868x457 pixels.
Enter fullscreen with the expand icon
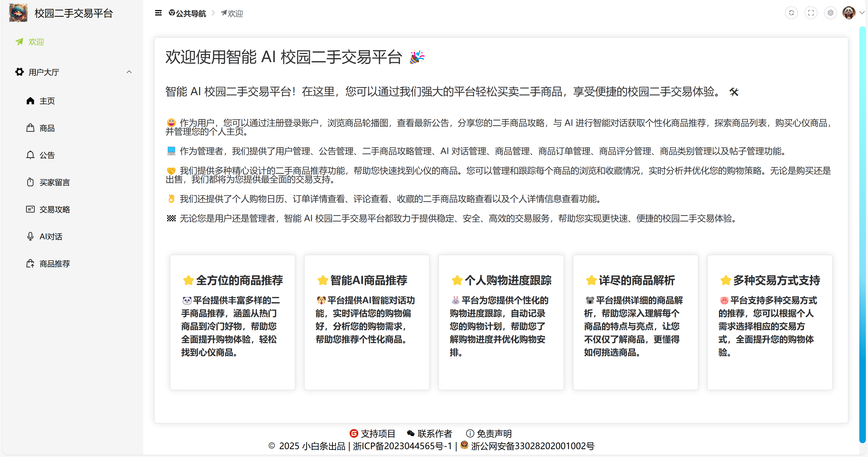coord(811,13)
